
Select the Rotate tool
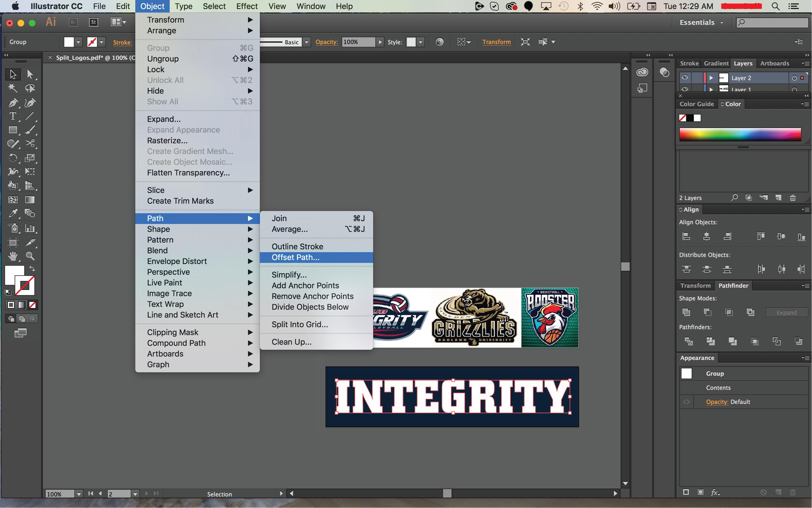[13, 158]
